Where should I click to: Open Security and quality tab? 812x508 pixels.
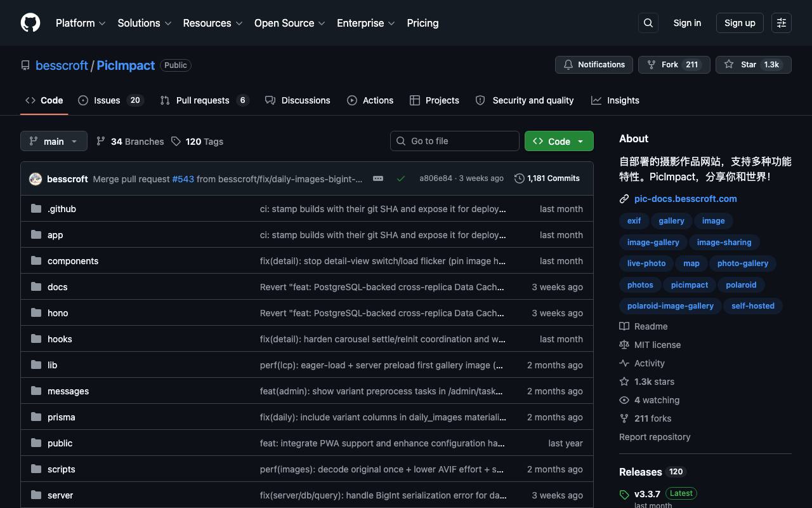(525, 100)
